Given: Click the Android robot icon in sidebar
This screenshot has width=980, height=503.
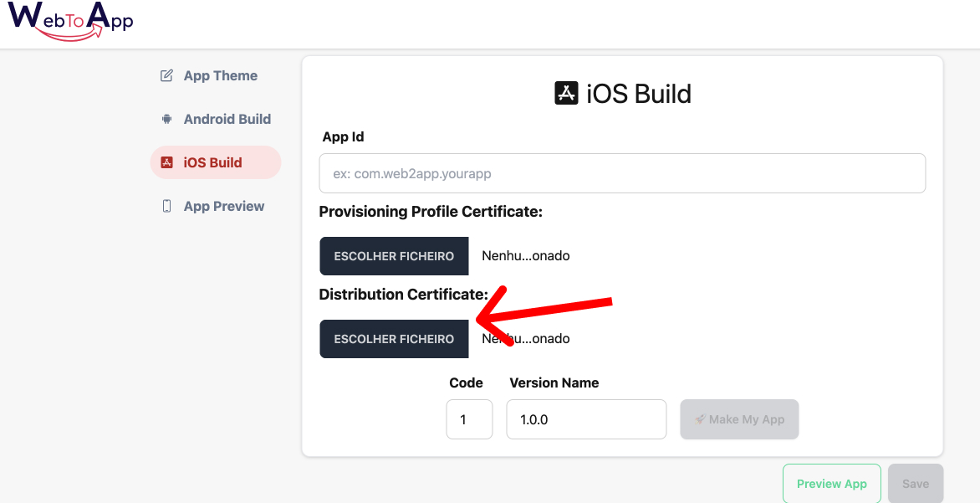Looking at the screenshot, I should (166, 119).
